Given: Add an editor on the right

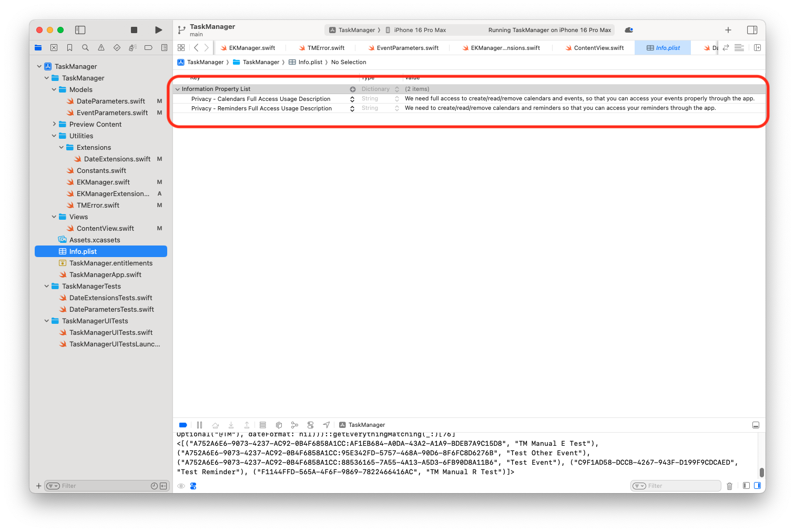Looking at the screenshot, I should click(x=757, y=47).
